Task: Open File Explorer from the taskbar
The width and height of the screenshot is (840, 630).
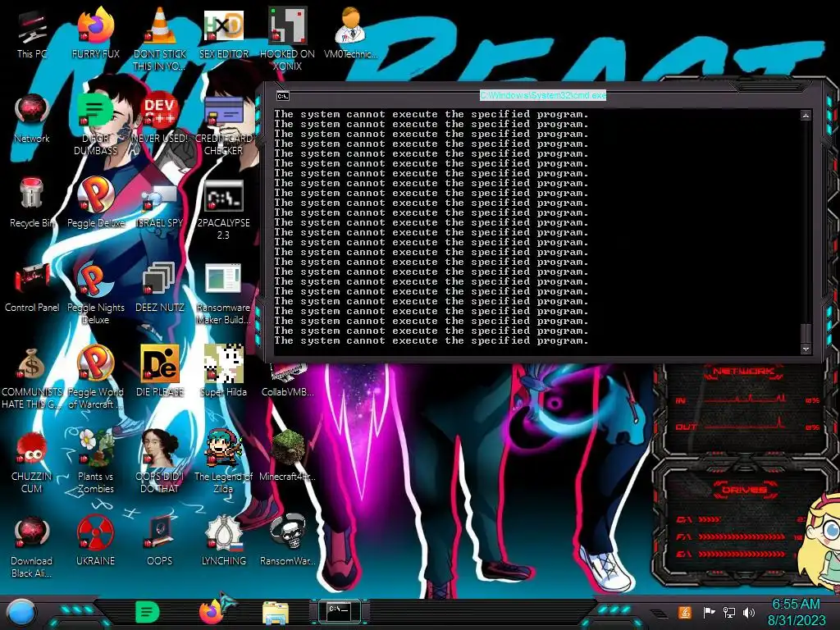Action: pyautogui.click(x=276, y=613)
